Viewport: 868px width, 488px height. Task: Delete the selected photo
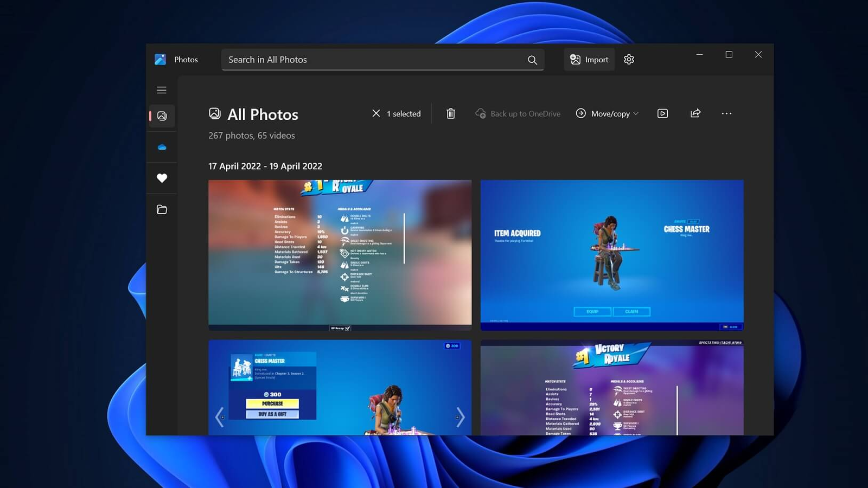click(x=450, y=113)
